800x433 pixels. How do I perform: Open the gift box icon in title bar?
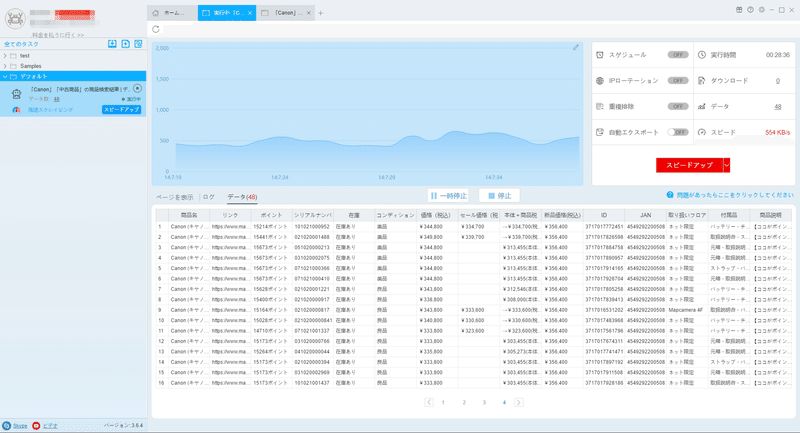tap(739, 10)
